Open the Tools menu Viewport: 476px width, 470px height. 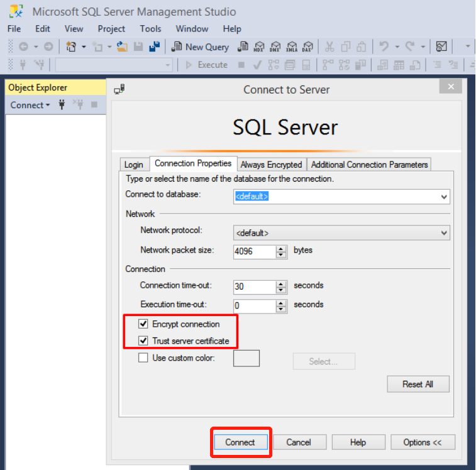click(x=150, y=28)
